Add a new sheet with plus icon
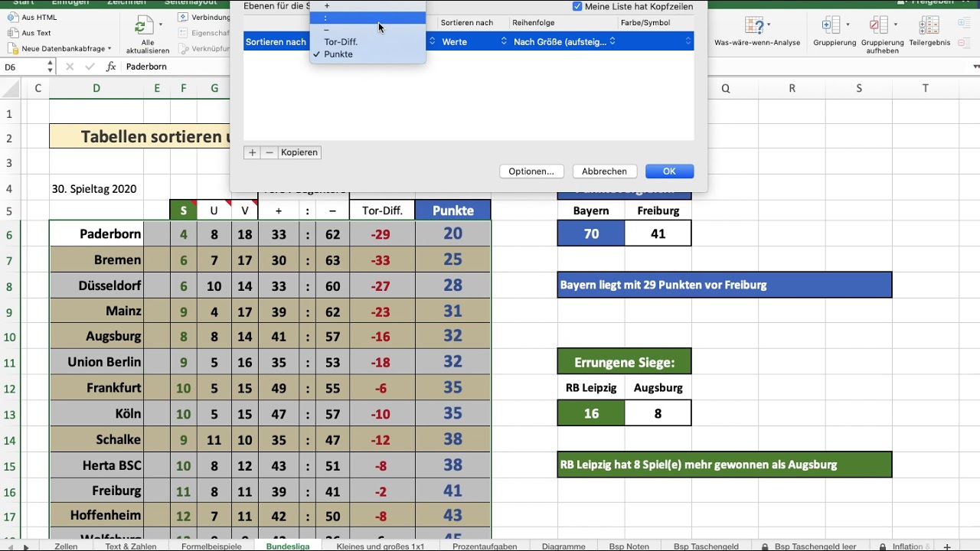Image resolution: width=980 pixels, height=551 pixels. 947,546
